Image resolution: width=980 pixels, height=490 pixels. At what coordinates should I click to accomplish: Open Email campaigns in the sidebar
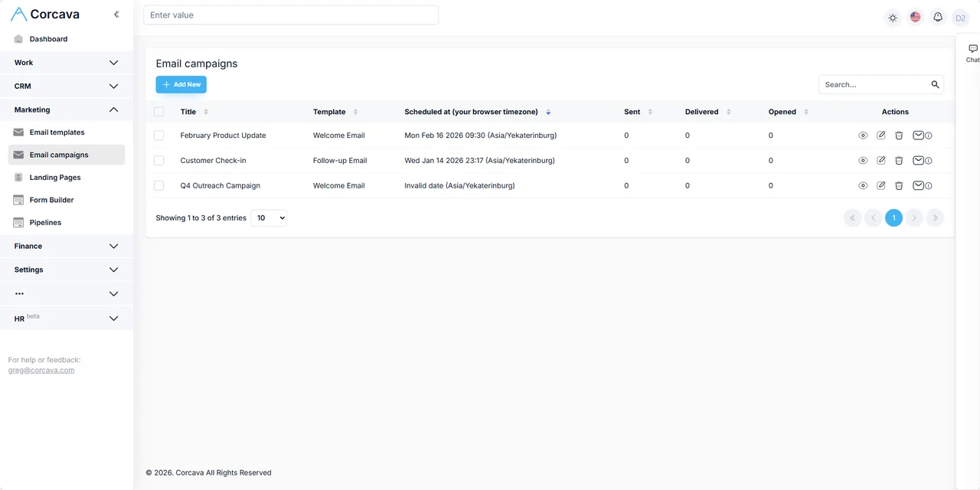point(67,155)
